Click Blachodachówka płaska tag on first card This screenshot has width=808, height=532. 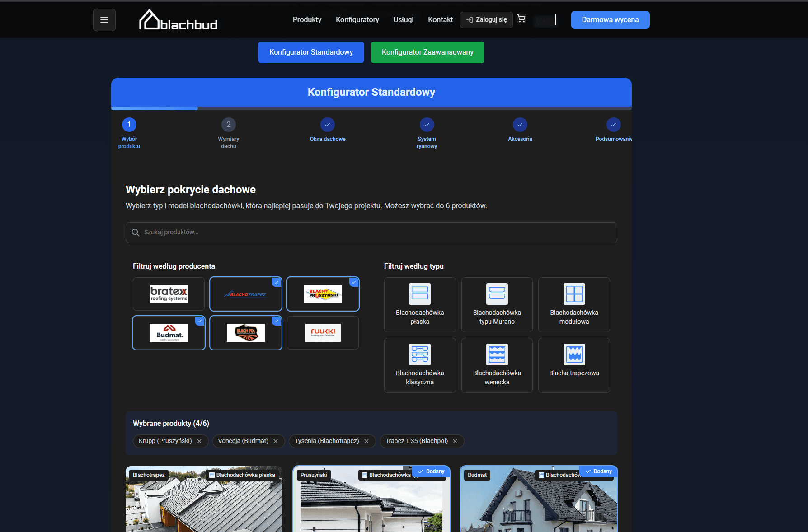(242, 475)
